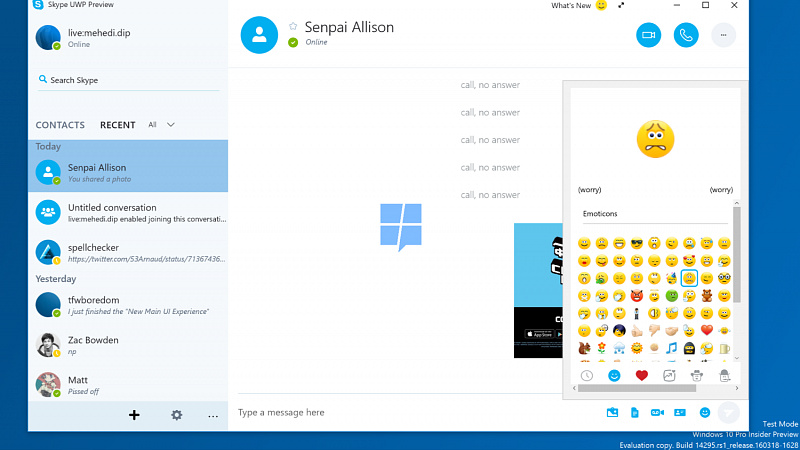Pick the thumbs up emoticon
The width and height of the screenshot is (800, 450).
coord(637,331)
